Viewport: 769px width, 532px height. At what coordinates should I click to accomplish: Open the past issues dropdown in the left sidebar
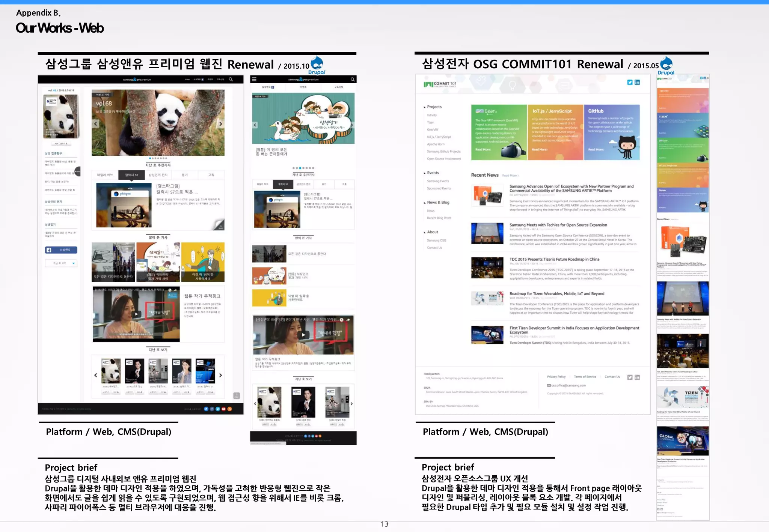pyautogui.click(x=61, y=263)
